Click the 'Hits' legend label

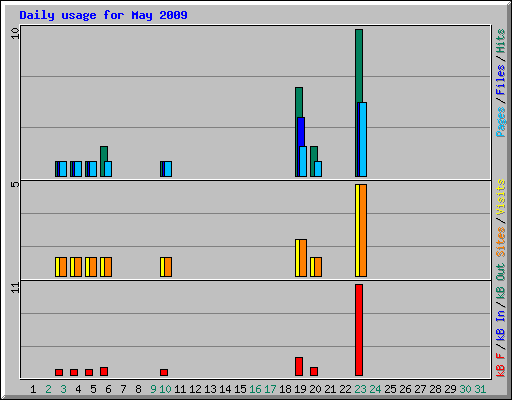[x=501, y=41]
